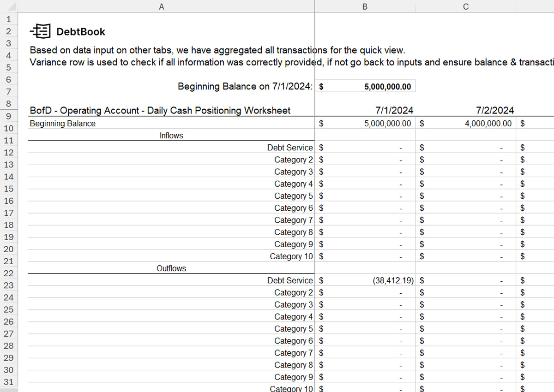
Task: Click row 10 number to select the row
Action: click(9, 128)
